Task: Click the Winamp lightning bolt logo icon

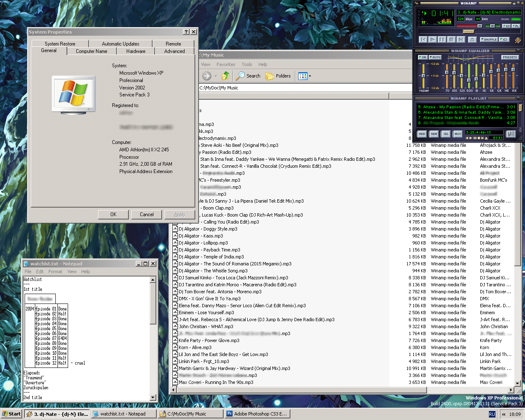Action: click(x=518, y=40)
